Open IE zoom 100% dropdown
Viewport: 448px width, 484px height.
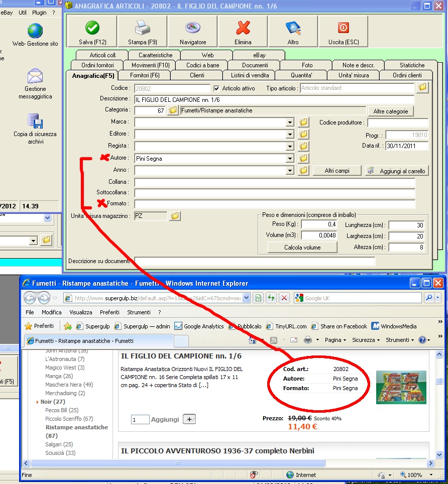pyautogui.click(x=431, y=475)
